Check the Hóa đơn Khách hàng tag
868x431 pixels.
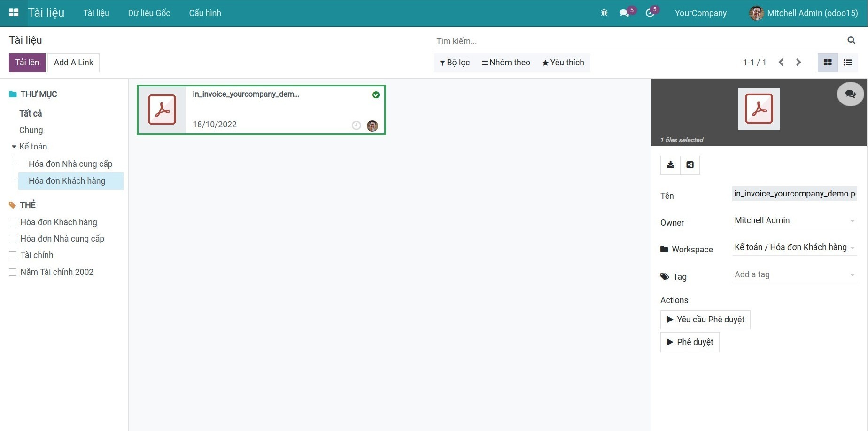pos(13,222)
